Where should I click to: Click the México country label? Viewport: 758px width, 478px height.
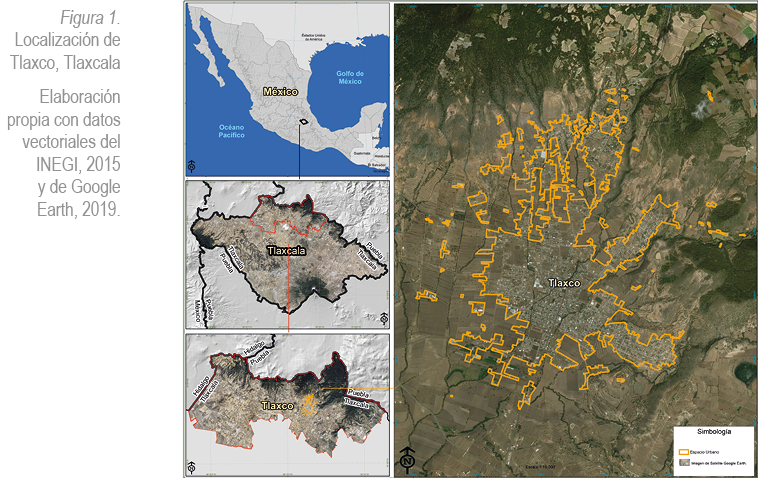tap(281, 91)
